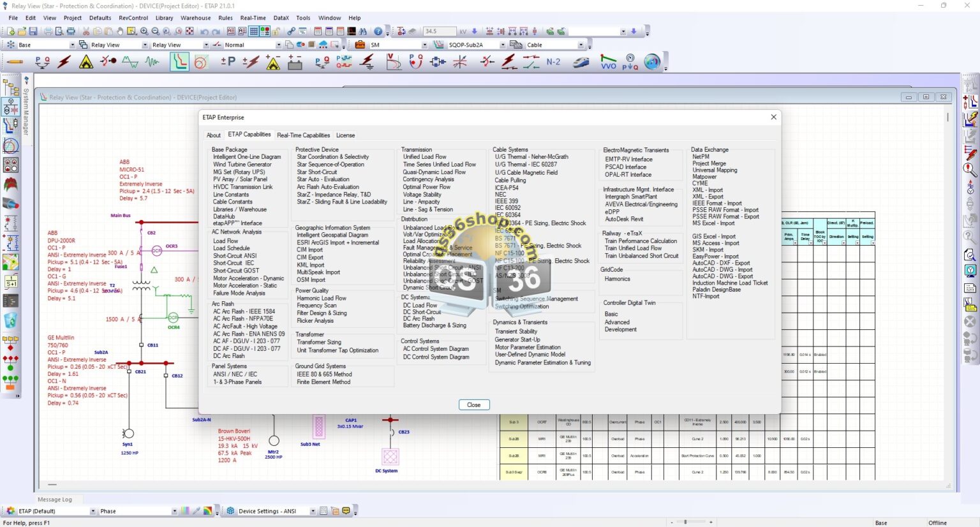Switch to Edit mode with the pencil icon
980x527 pixels.
[14, 62]
